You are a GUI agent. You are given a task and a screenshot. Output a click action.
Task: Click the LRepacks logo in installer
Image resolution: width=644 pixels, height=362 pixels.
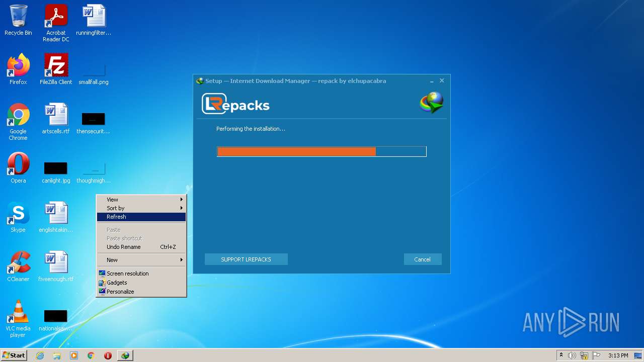point(235,104)
